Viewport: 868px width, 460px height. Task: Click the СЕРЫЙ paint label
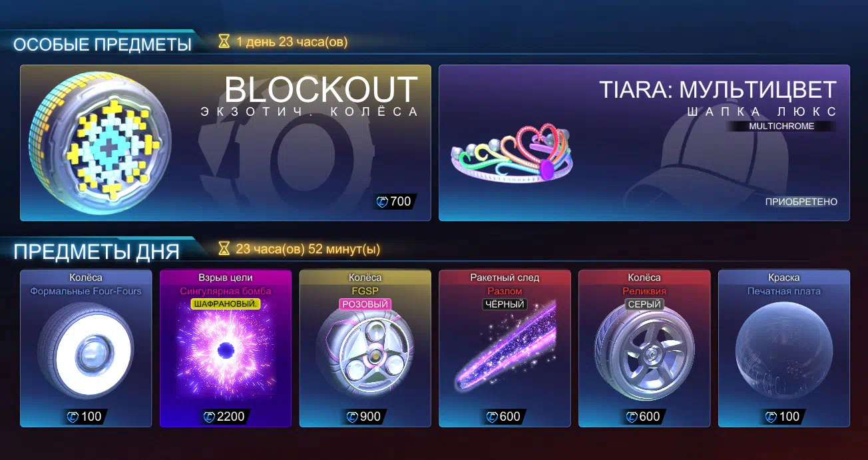coord(644,304)
